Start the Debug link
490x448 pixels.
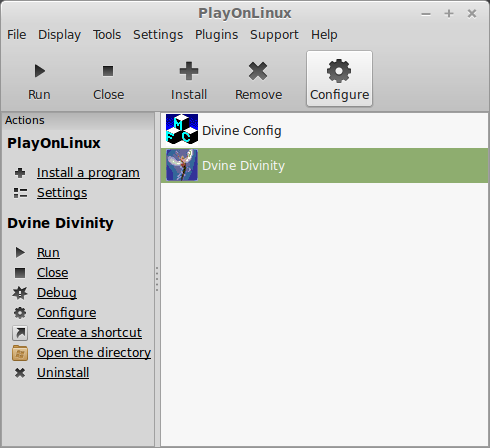coord(57,293)
